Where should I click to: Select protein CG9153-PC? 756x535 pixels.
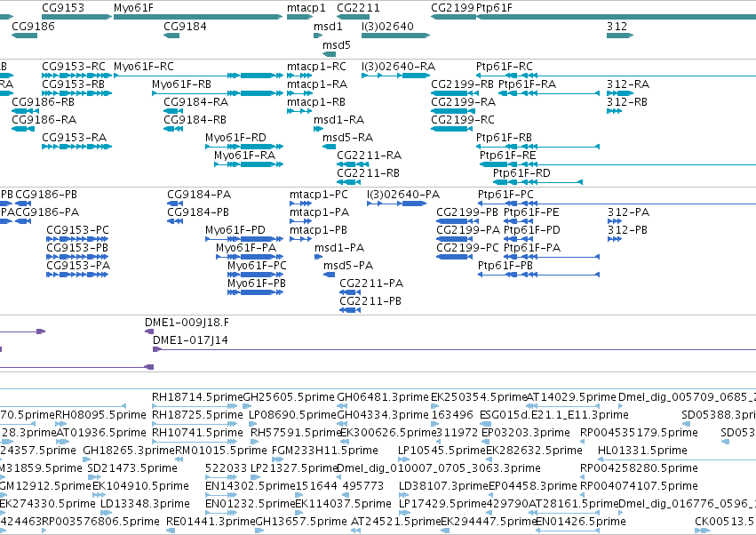pos(77,239)
